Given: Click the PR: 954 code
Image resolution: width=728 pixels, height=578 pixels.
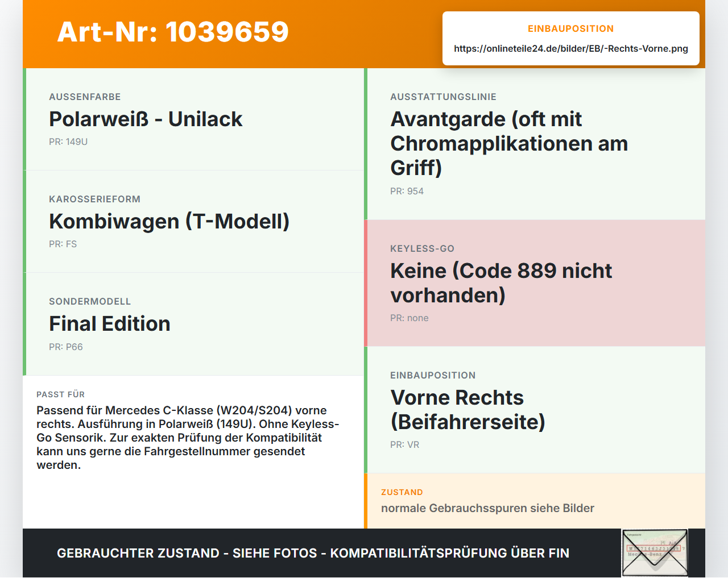Looking at the screenshot, I should [407, 191].
